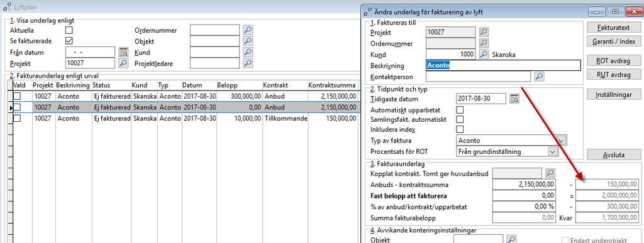Click Kund number field showing 1000
The image size is (644, 243).
[x=451, y=54]
